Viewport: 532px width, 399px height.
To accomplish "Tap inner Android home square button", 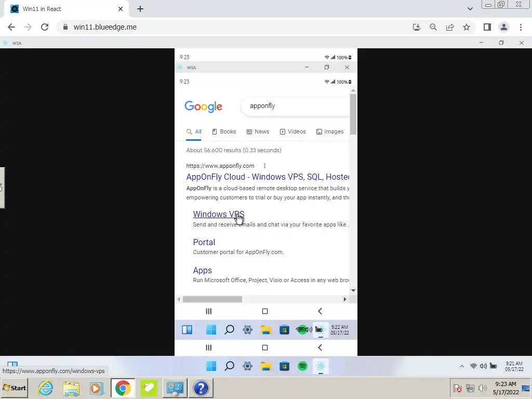I will pos(265,311).
